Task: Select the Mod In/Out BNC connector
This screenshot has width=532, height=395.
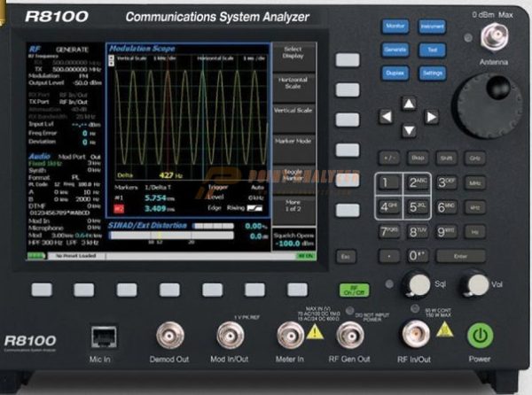Action: (x=230, y=336)
